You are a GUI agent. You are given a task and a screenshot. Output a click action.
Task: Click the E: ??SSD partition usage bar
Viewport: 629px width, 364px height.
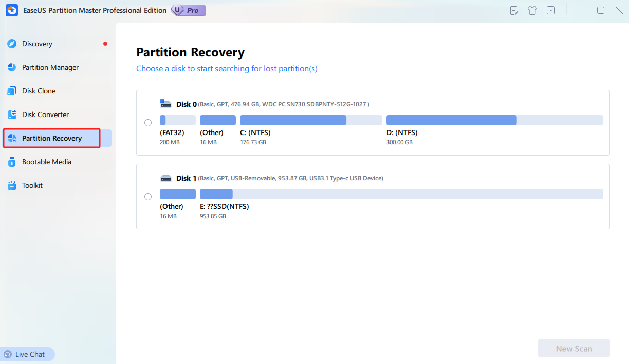[x=401, y=194]
